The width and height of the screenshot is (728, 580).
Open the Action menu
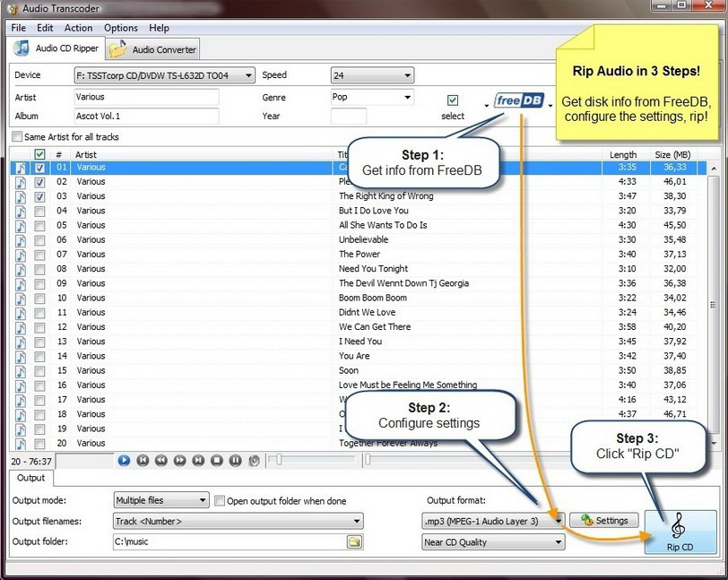(x=79, y=28)
